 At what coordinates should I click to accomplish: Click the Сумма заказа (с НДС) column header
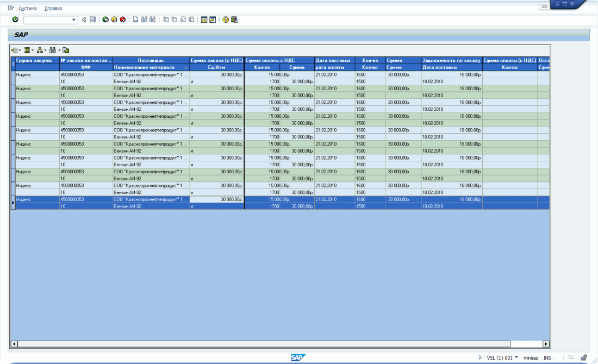click(x=216, y=60)
